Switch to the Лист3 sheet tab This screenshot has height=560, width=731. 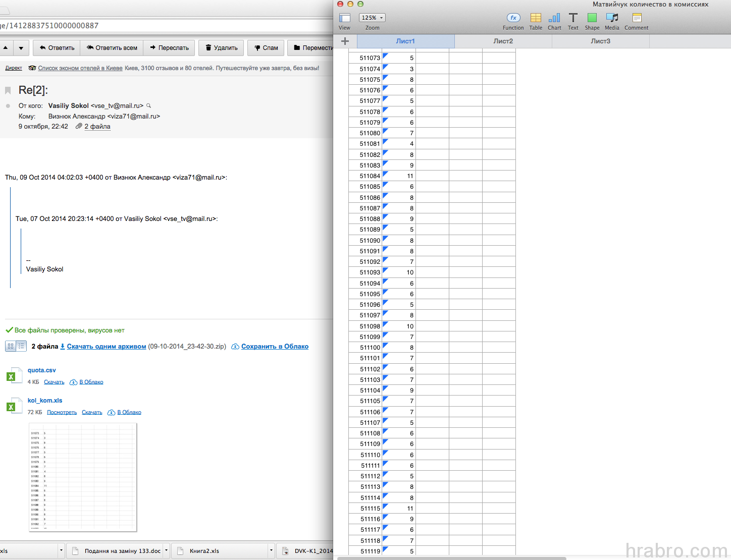(x=600, y=41)
